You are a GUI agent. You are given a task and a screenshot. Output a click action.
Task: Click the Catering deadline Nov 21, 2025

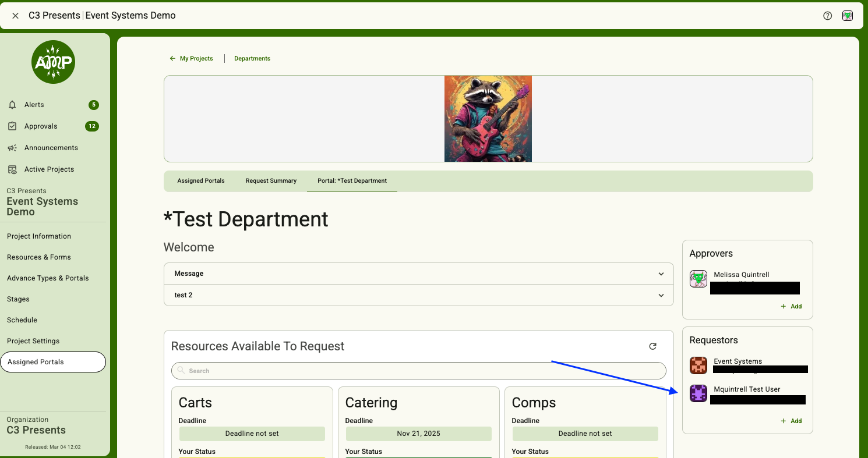tap(419, 434)
